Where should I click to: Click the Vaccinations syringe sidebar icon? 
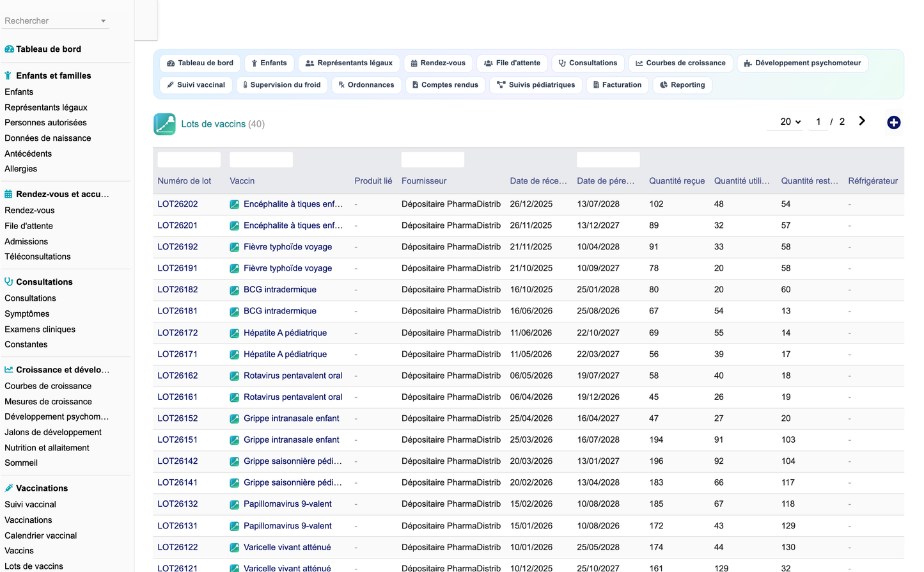[9, 488]
